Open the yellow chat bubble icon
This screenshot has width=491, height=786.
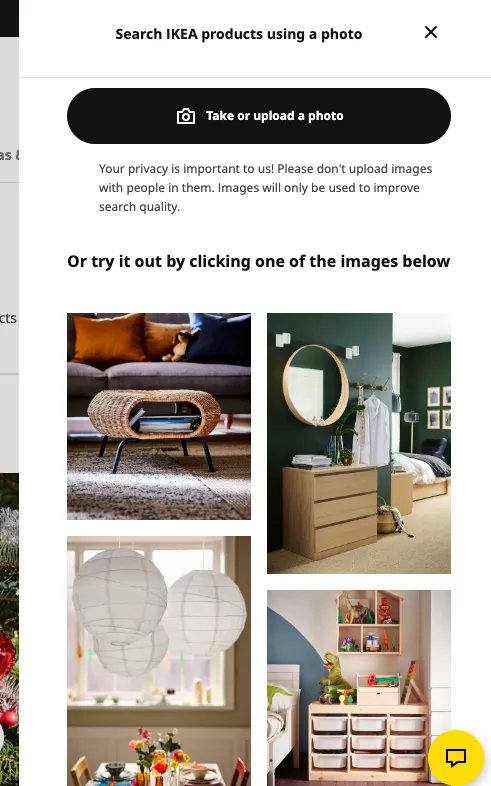(x=456, y=757)
